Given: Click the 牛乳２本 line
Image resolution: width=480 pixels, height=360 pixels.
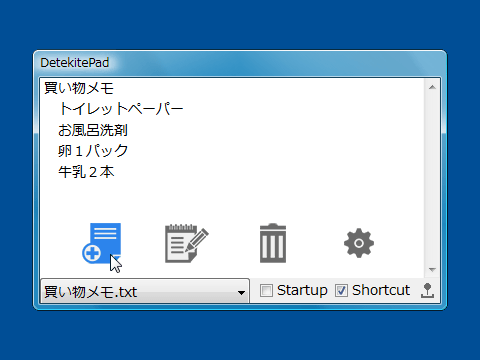Looking at the screenshot, I should click(86, 172).
